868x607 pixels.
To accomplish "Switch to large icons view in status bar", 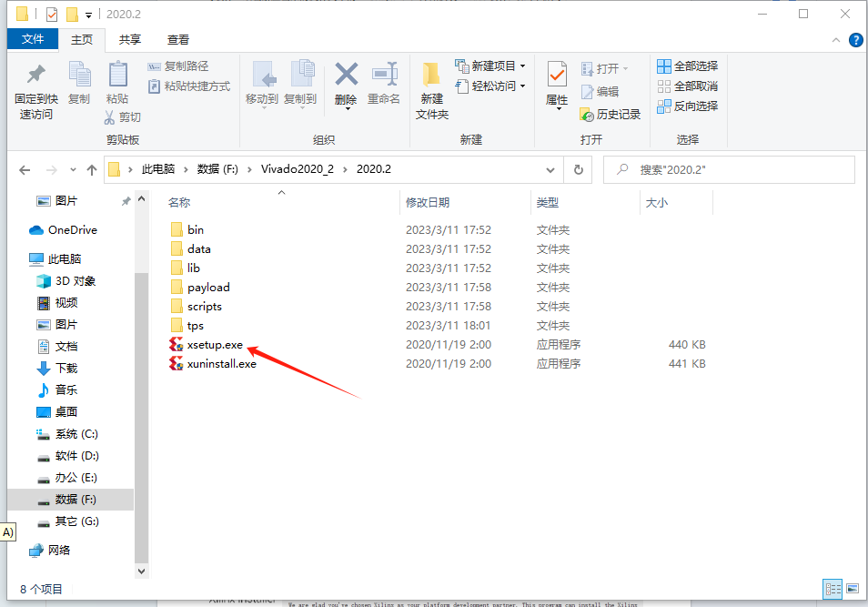I will coord(853,589).
